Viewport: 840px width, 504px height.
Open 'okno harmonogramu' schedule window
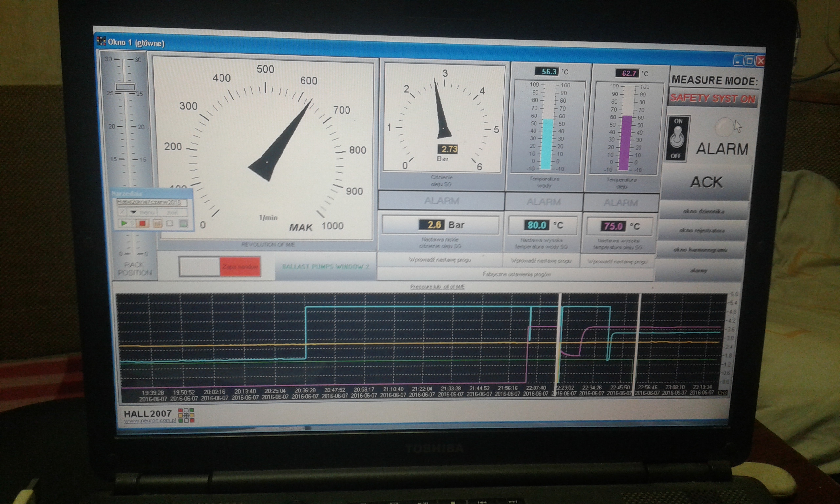(x=701, y=250)
